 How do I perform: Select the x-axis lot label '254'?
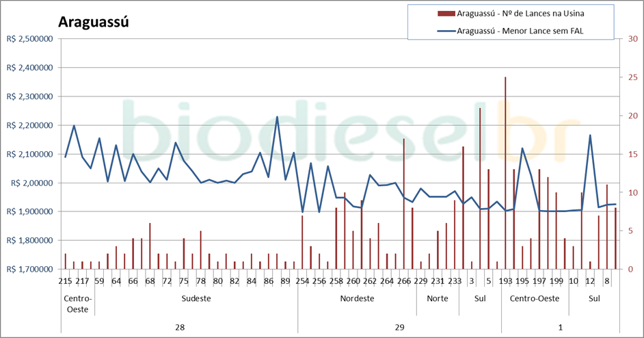coord(302,281)
